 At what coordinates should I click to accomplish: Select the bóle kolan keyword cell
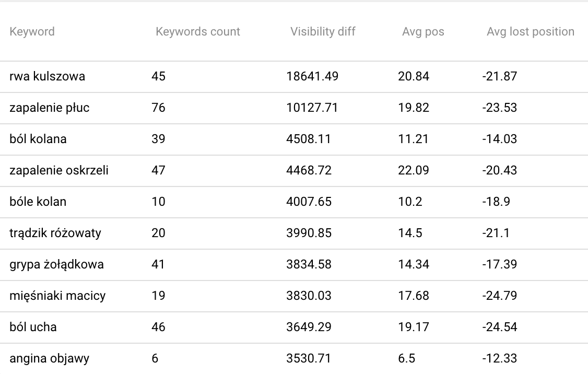coord(38,202)
